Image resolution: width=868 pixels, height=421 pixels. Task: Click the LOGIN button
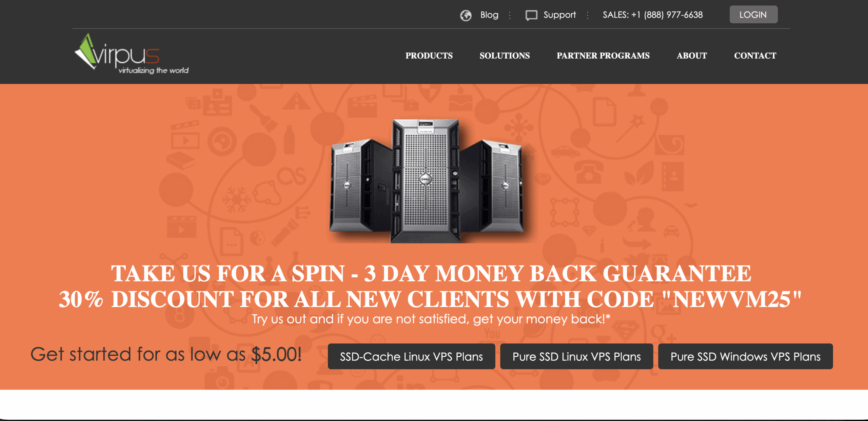[753, 15]
